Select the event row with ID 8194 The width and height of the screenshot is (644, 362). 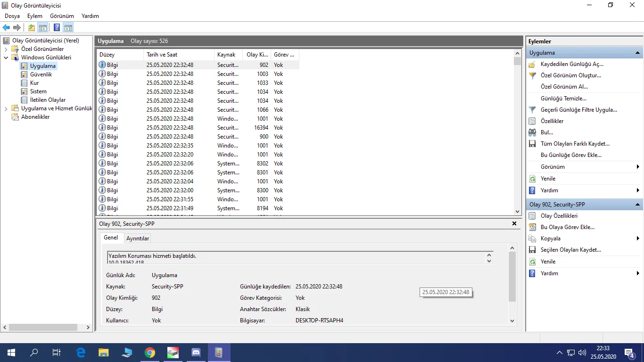point(198,208)
